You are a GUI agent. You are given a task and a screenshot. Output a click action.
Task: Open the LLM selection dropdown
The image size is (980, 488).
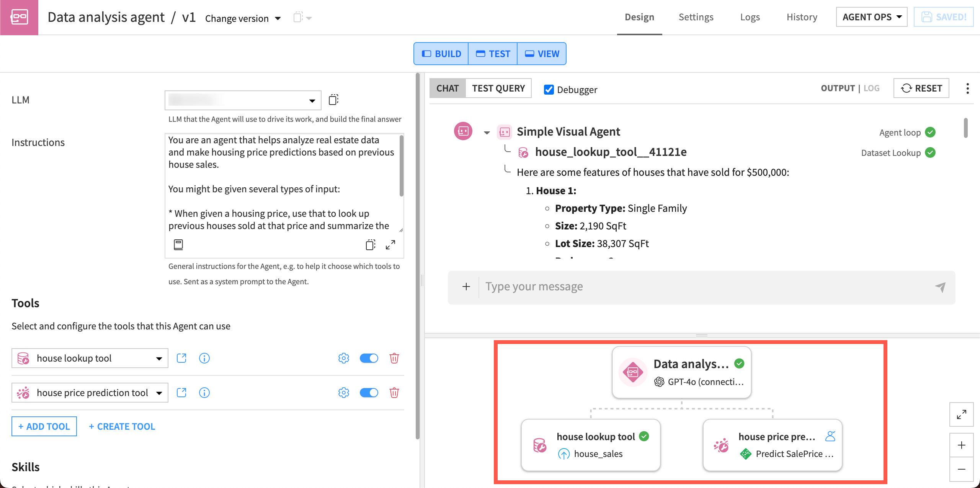[x=243, y=100]
